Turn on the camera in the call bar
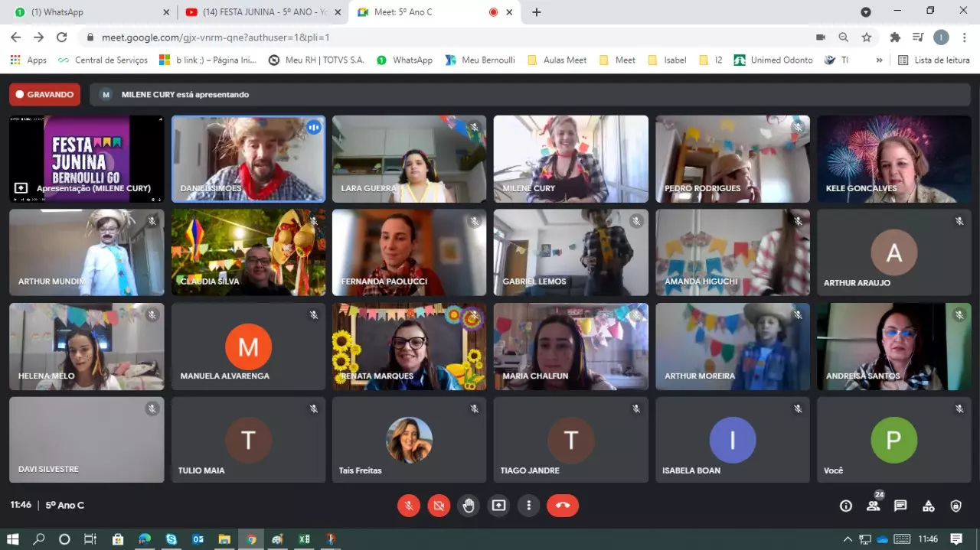Image resolution: width=980 pixels, height=550 pixels. (x=439, y=506)
